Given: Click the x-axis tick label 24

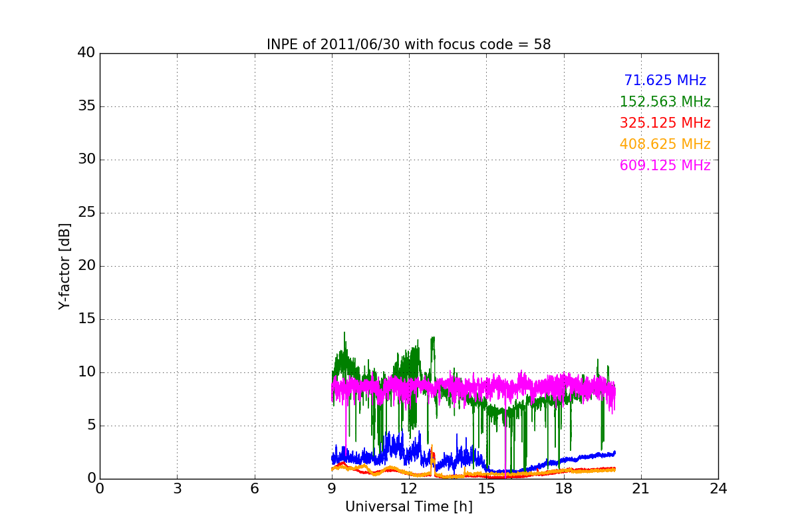Looking at the screenshot, I should point(718,489).
